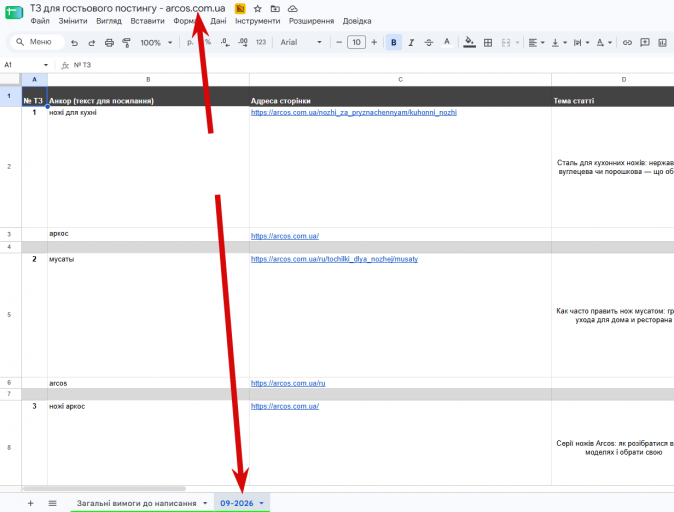The height and width of the screenshot is (512, 674).
Task: Select row 5 header
Action: point(9,315)
